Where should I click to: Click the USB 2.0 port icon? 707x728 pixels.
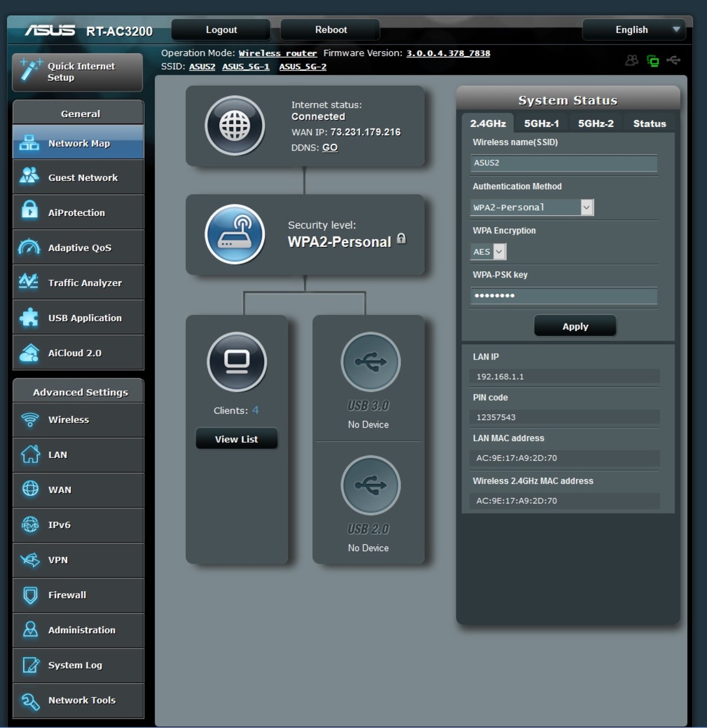pyautogui.click(x=370, y=485)
